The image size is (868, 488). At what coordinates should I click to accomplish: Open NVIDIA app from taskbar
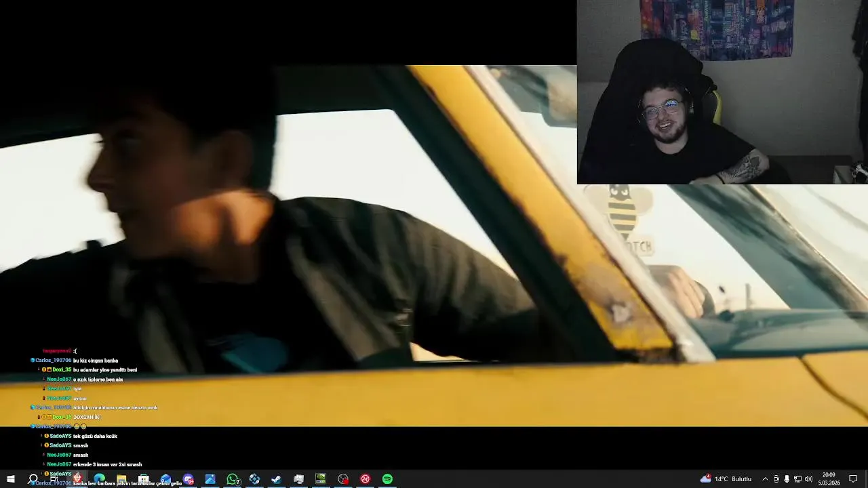[x=321, y=479]
